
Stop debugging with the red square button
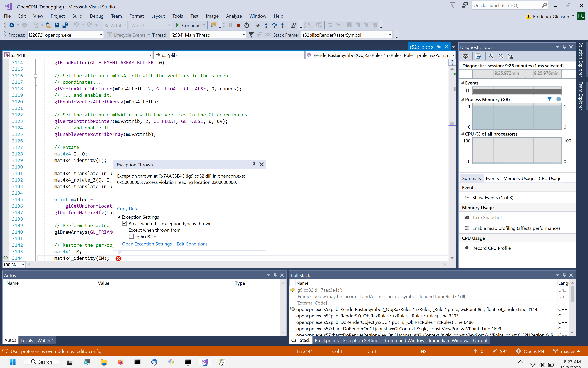pyautogui.click(x=238, y=25)
